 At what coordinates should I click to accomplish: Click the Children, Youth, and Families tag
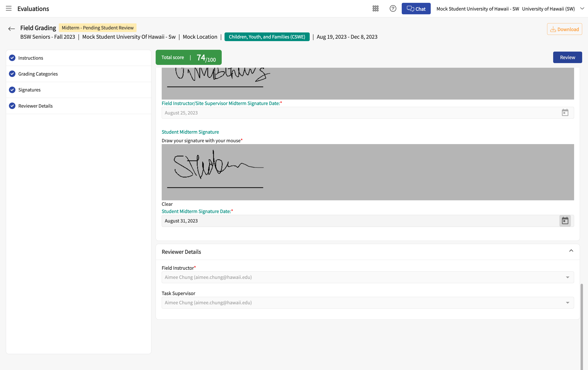(267, 37)
